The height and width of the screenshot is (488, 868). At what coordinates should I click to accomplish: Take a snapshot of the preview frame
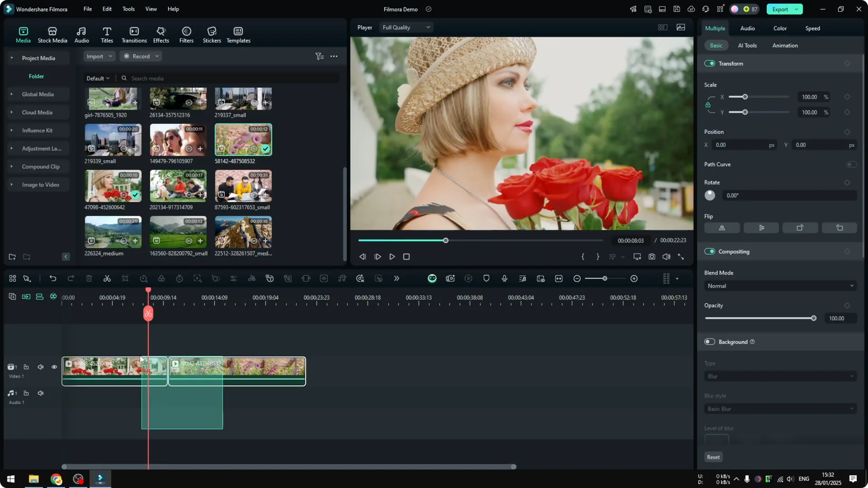651,257
